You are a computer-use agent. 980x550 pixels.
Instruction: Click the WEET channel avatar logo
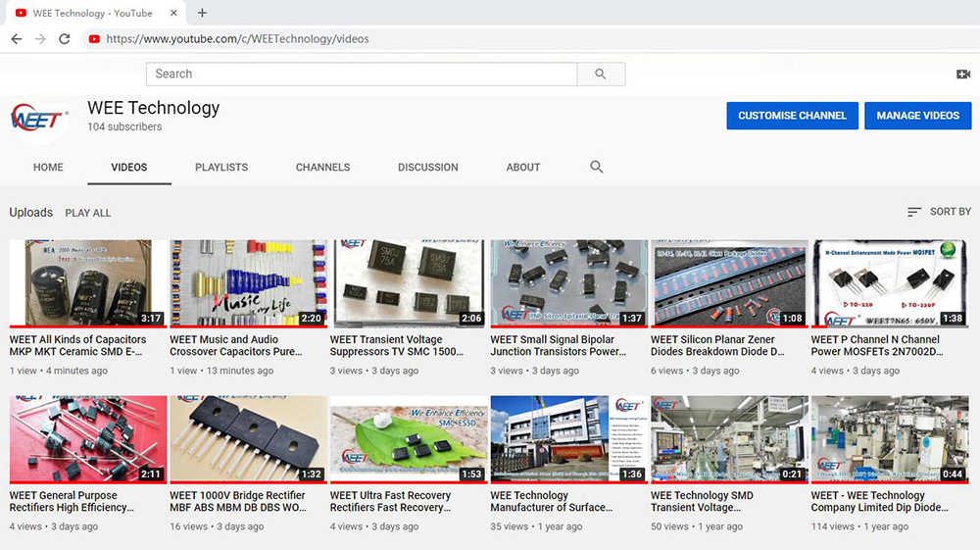[39, 118]
